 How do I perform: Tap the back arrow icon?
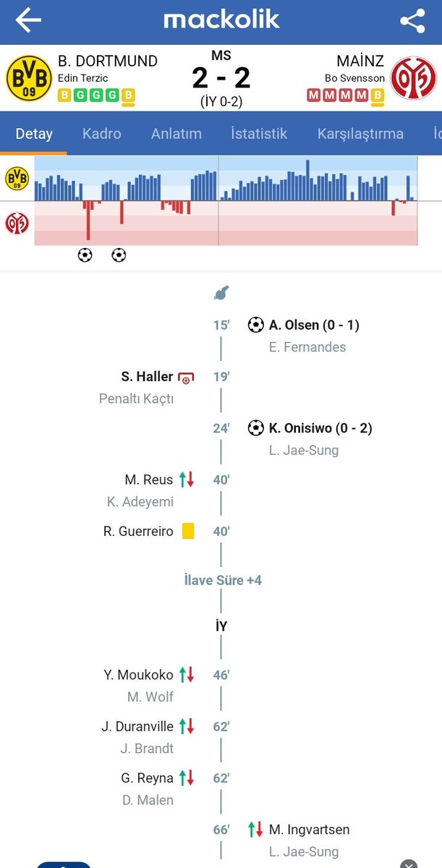pyautogui.click(x=28, y=20)
